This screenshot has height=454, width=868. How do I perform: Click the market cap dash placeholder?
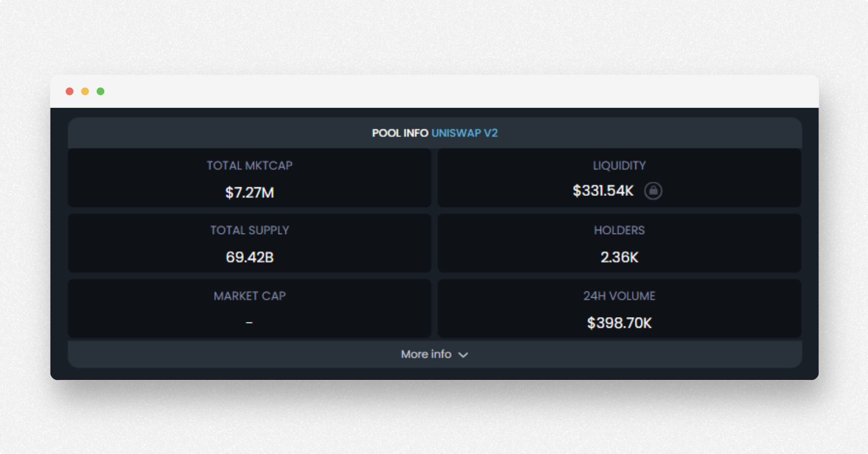[249, 323]
